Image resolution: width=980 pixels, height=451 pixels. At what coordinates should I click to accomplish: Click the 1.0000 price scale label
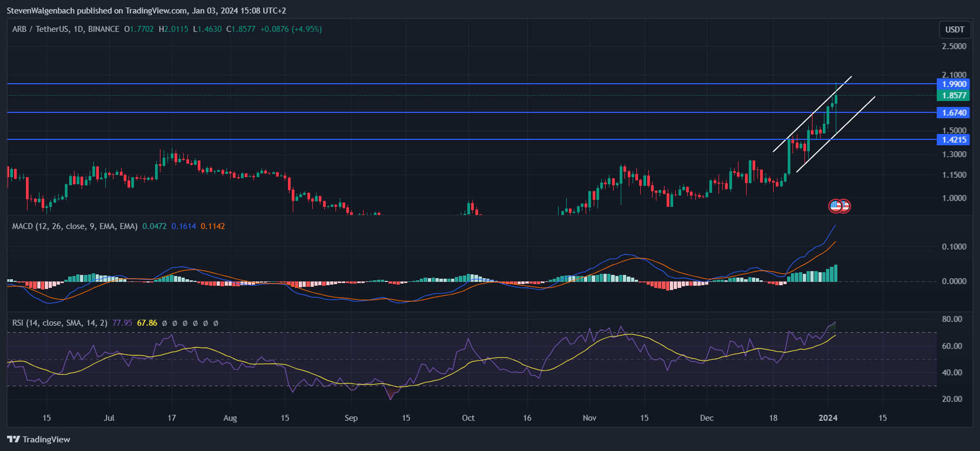coord(954,198)
